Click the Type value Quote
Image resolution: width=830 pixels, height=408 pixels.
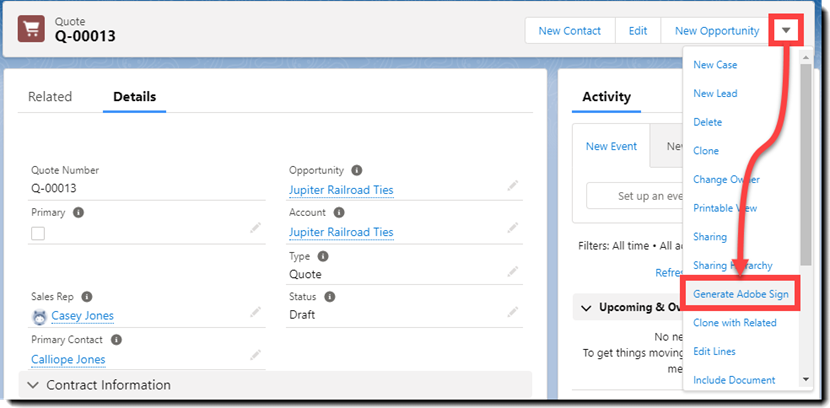click(x=305, y=274)
